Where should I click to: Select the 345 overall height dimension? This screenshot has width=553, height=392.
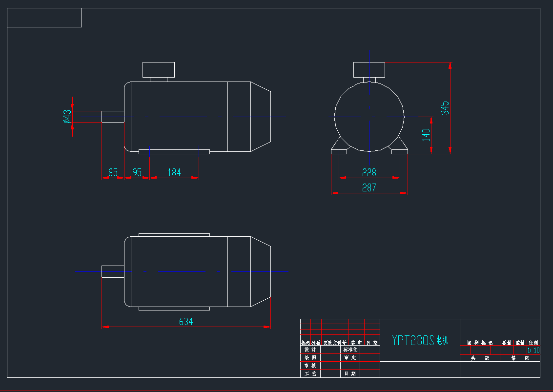[x=445, y=108]
